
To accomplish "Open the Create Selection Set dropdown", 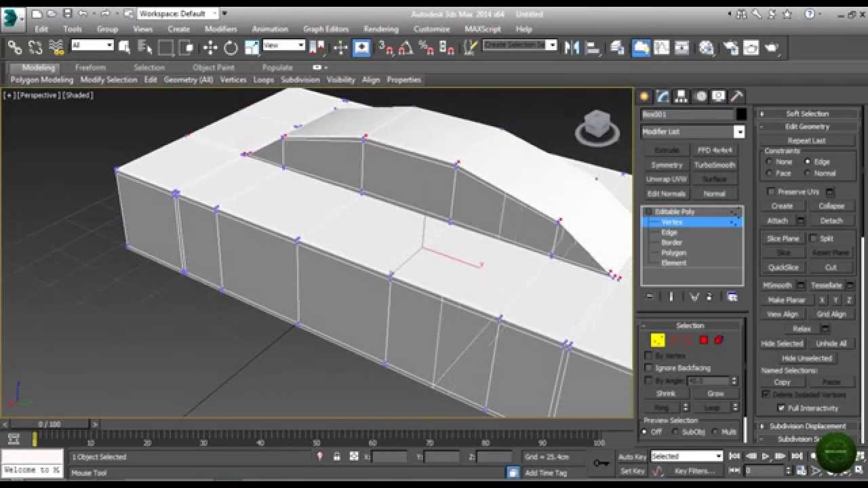I will (x=520, y=45).
